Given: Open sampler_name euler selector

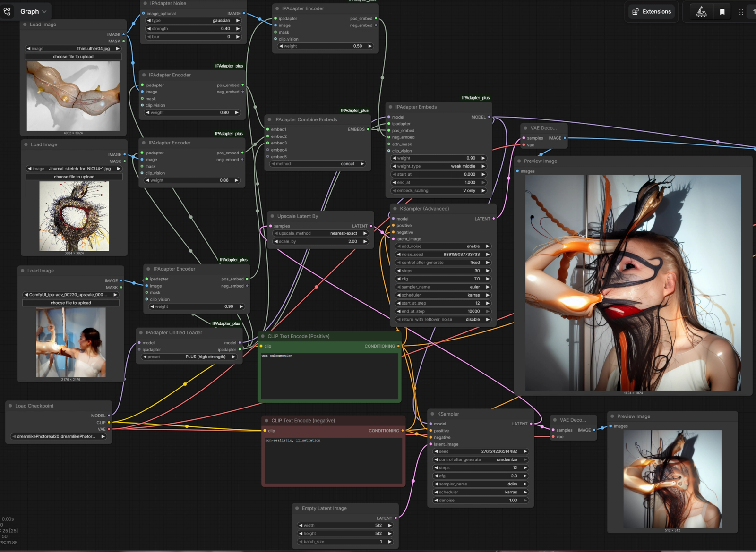Looking at the screenshot, I should [x=443, y=287].
